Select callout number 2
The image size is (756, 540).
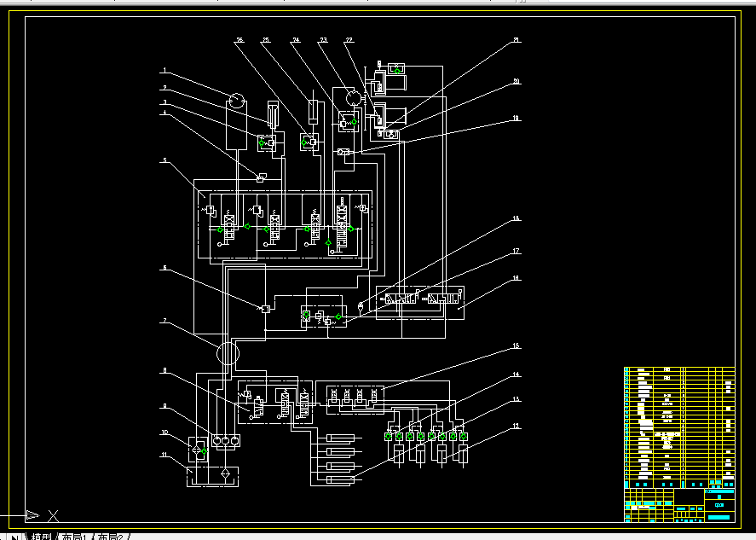[x=164, y=88]
